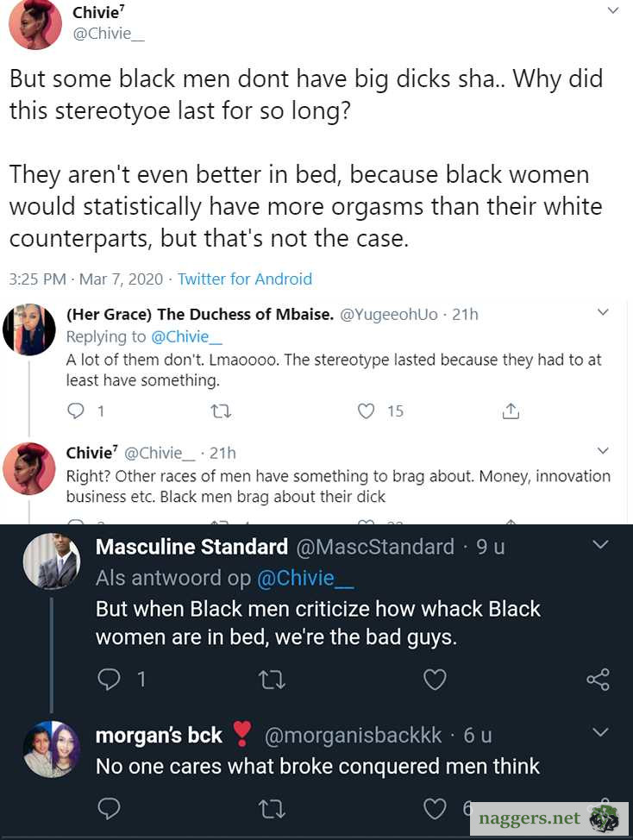Reply to Masculine Standard's tweet

(x=110, y=680)
